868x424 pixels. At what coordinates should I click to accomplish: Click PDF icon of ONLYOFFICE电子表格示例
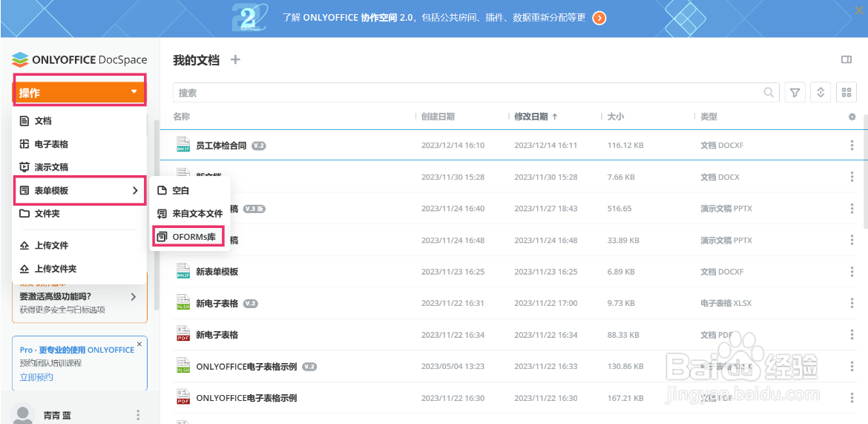[183, 398]
